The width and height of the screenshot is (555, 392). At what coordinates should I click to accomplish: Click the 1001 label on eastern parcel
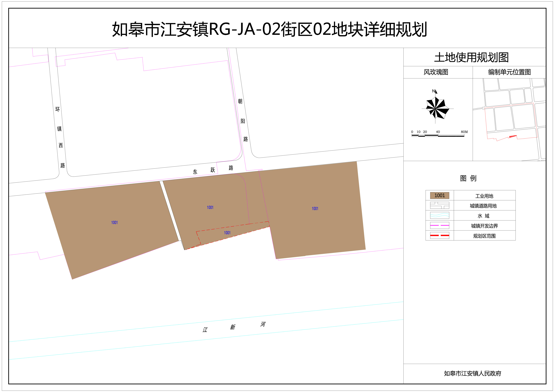315,208
